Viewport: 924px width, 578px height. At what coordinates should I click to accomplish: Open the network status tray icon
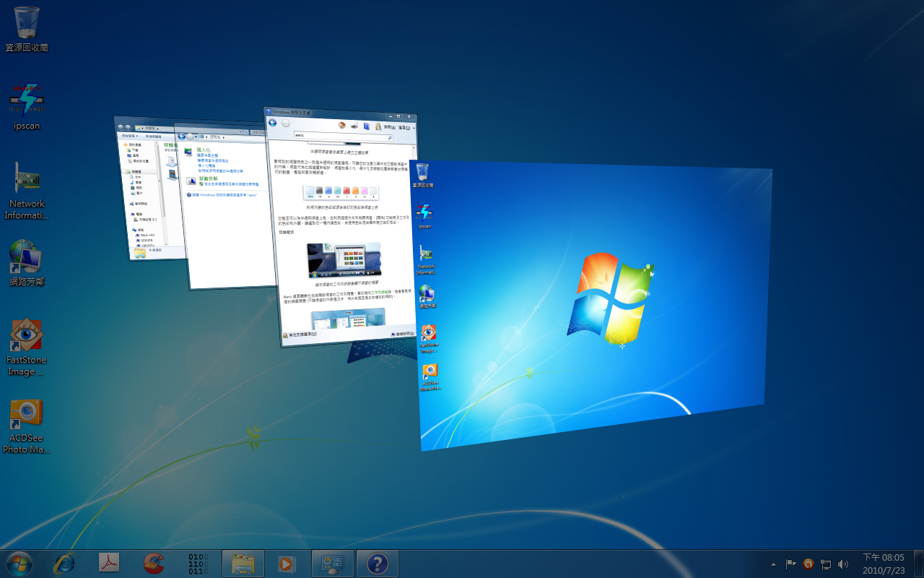(826, 564)
